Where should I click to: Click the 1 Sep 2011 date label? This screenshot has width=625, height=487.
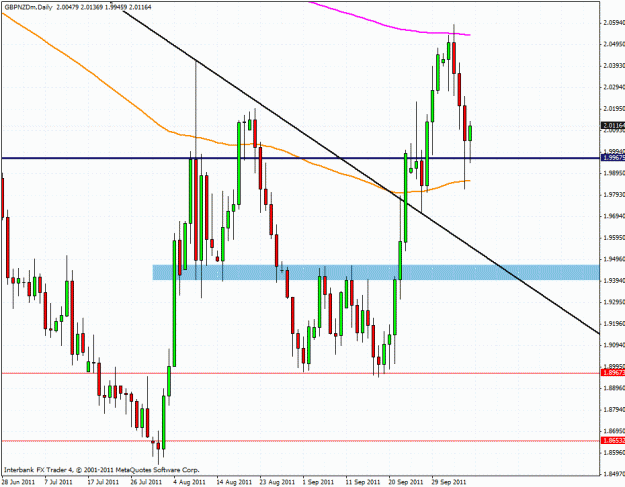(318, 482)
